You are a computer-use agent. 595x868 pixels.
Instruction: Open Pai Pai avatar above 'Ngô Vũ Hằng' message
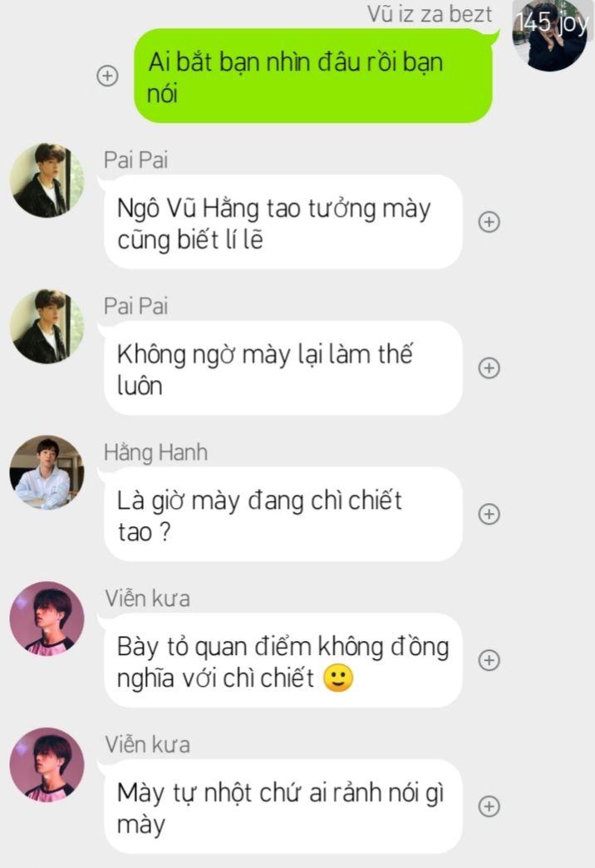47,180
